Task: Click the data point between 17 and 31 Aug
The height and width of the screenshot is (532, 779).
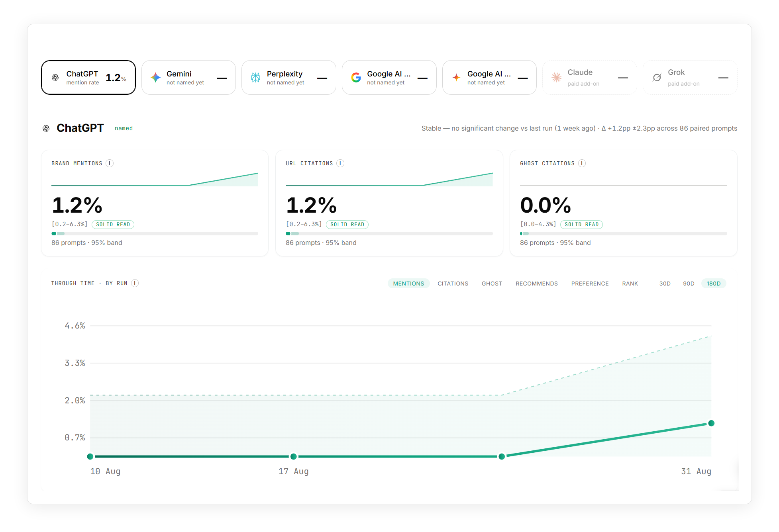Action: point(502,456)
